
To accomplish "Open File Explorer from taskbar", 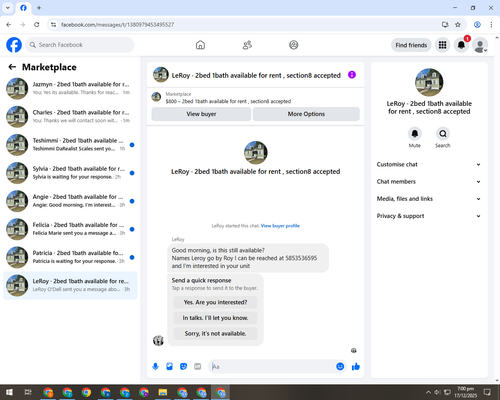I will [x=163, y=392].
